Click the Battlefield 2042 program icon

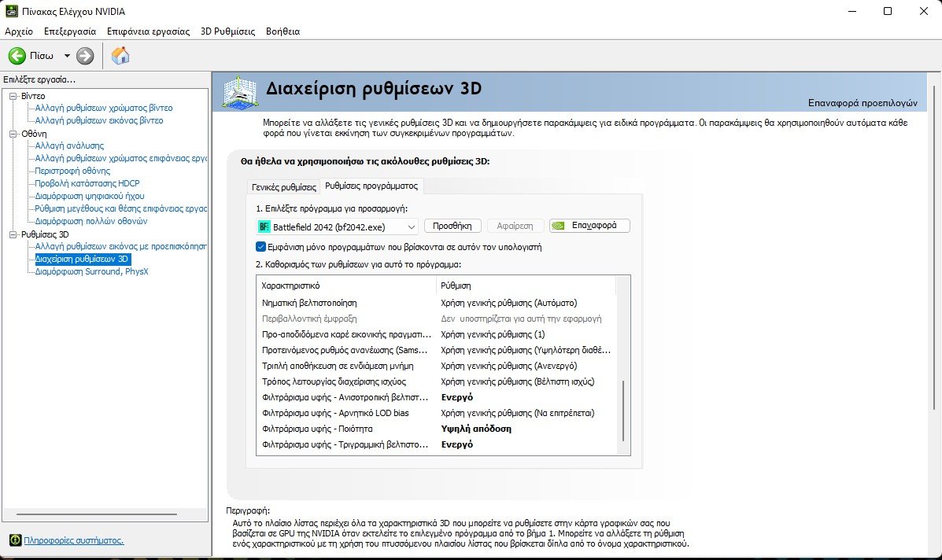tap(264, 227)
